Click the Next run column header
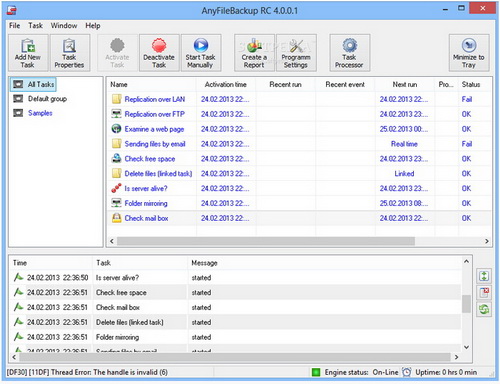The height and width of the screenshot is (384, 500). coord(405,84)
